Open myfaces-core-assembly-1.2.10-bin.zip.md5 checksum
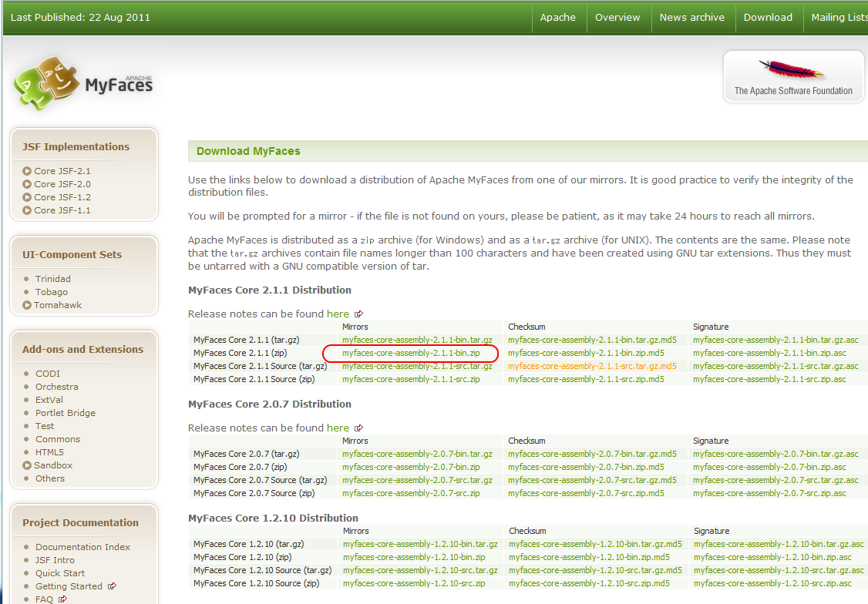Viewport: 868px width, 604px height. [589, 558]
